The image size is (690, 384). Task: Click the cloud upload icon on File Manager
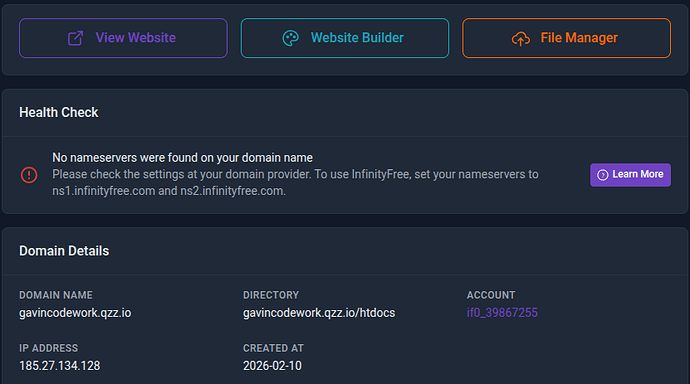pyautogui.click(x=521, y=39)
